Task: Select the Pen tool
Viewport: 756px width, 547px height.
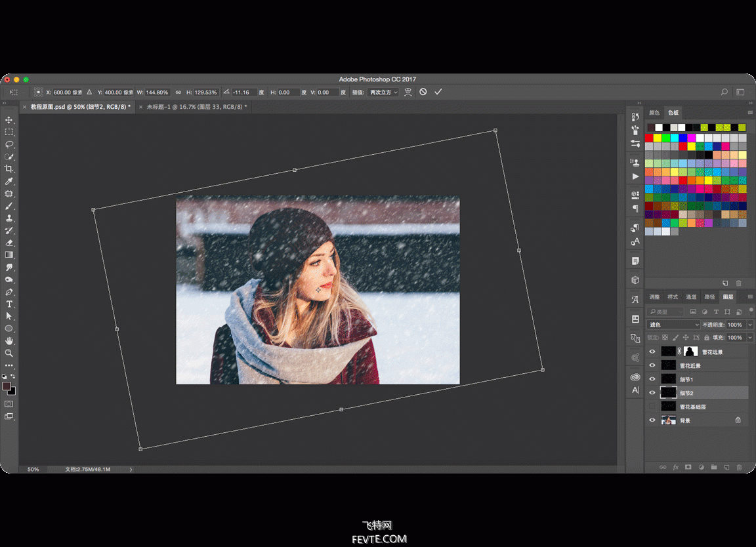Action: click(9, 292)
